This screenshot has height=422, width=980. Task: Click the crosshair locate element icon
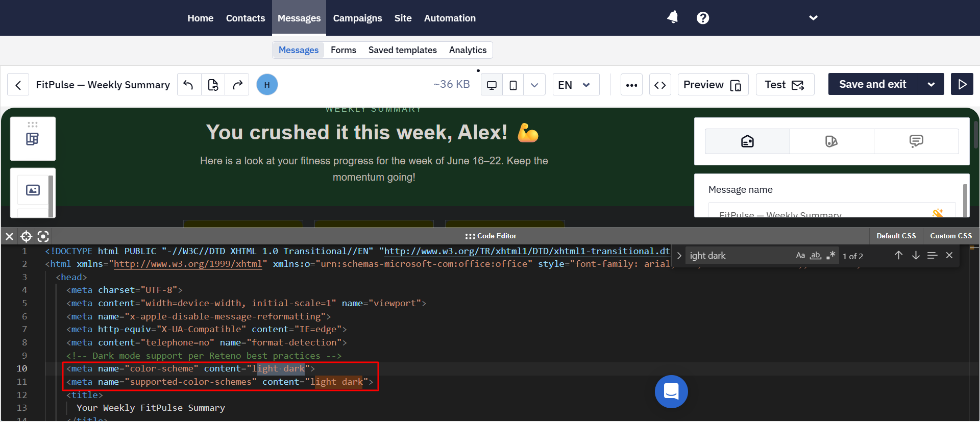click(x=26, y=236)
